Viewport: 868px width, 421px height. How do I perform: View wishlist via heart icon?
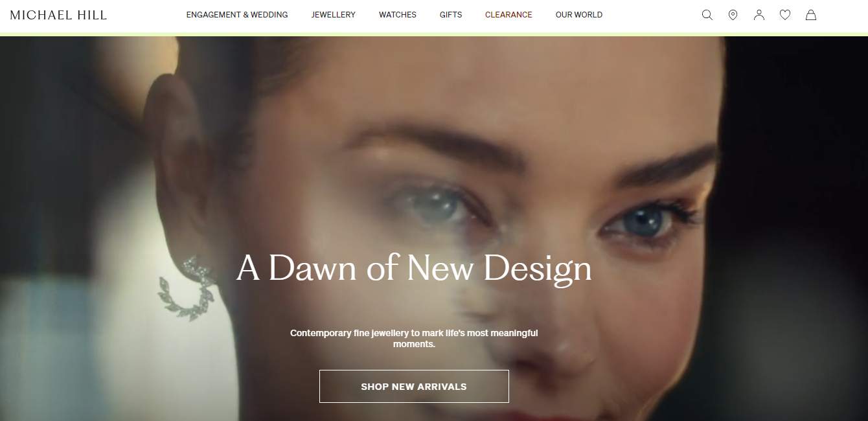pyautogui.click(x=784, y=15)
